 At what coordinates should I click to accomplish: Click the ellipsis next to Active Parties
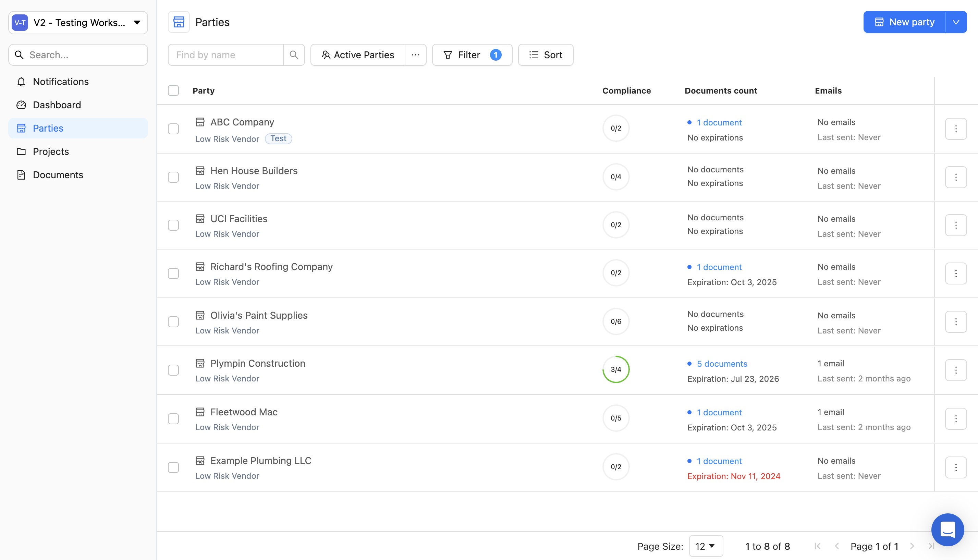pos(415,54)
